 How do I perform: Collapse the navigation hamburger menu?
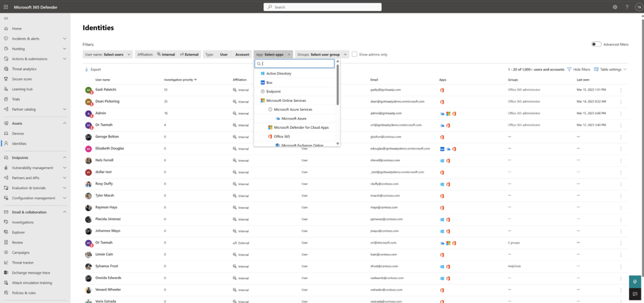coord(6,19)
